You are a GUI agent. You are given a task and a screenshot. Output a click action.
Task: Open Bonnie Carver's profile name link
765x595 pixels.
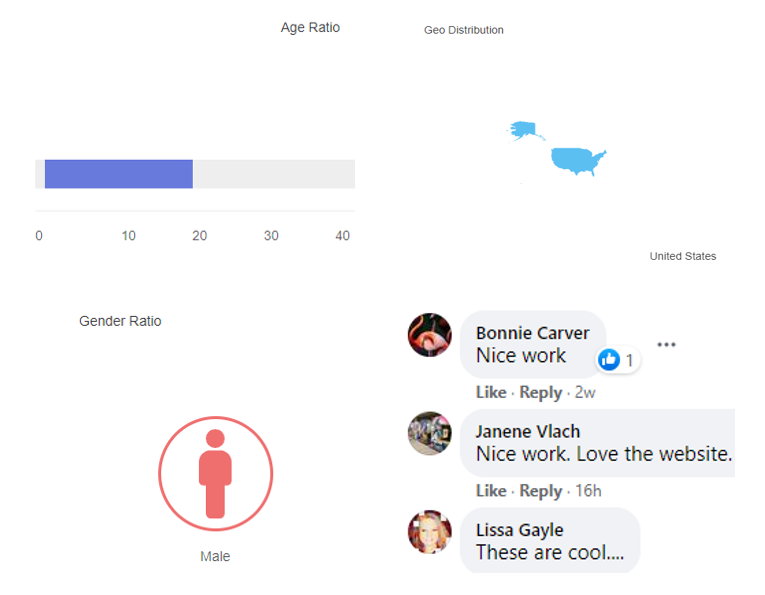(x=532, y=333)
